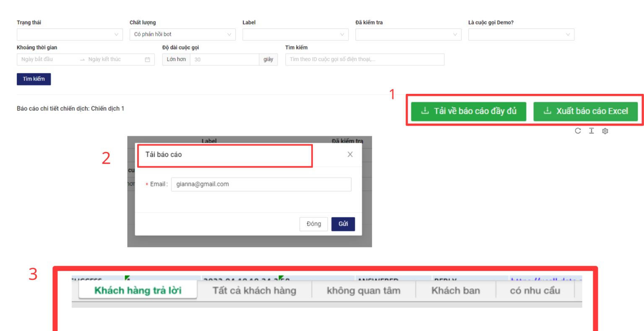Click the calendar icon in date range
Image resolution: width=644 pixels, height=331 pixels.
point(147,59)
